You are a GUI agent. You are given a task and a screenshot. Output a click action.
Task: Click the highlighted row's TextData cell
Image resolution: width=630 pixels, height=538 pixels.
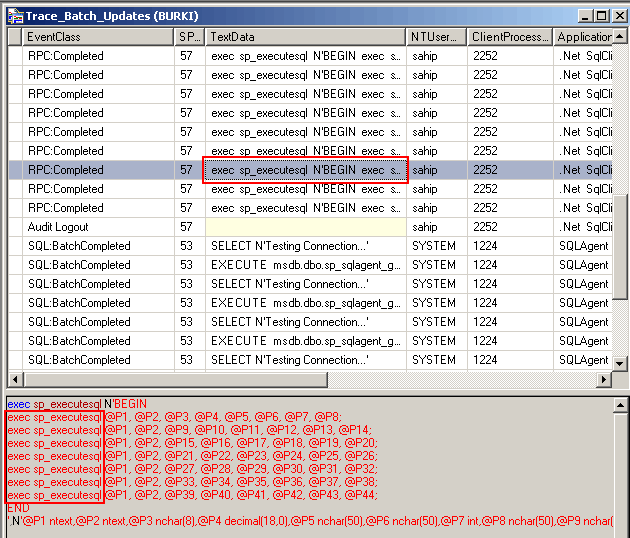(305, 170)
